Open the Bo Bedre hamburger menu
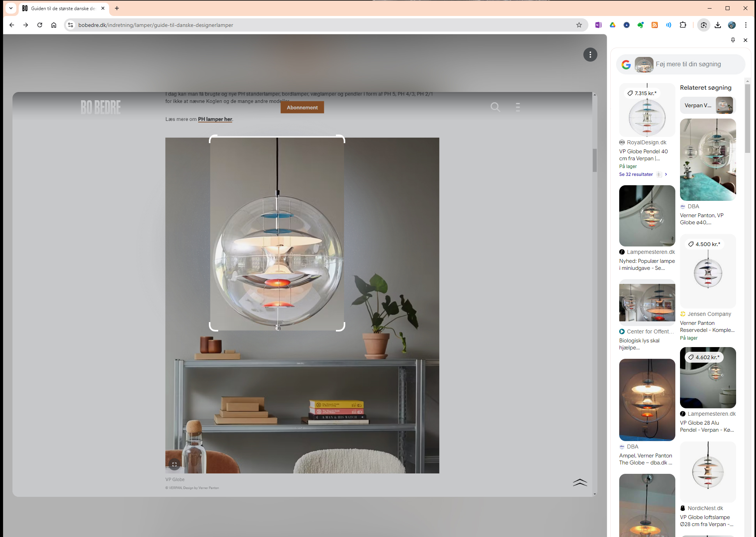Viewport: 756px width, 537px height. coord(518,107)
